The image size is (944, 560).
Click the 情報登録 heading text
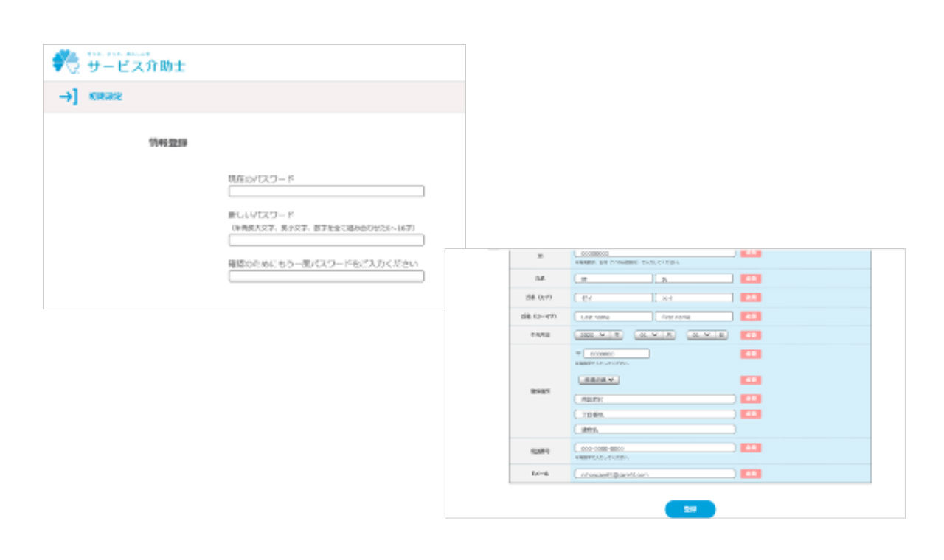coord(168,143)
